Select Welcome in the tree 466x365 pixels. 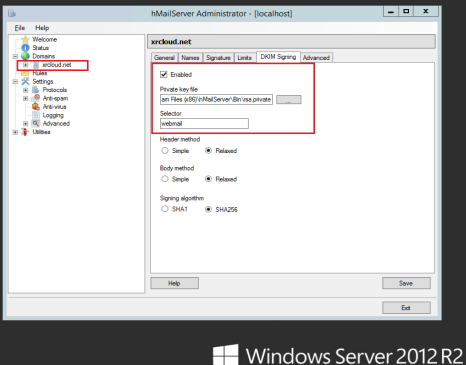click(x=44, y=39)
